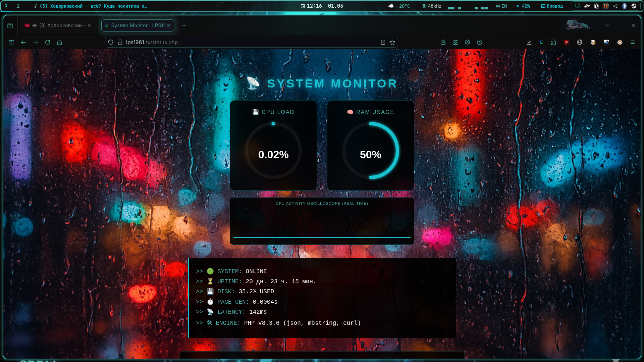Click the extensions puzzle piece icon
This screenshot has height=362, width=644.
(553, 42)
